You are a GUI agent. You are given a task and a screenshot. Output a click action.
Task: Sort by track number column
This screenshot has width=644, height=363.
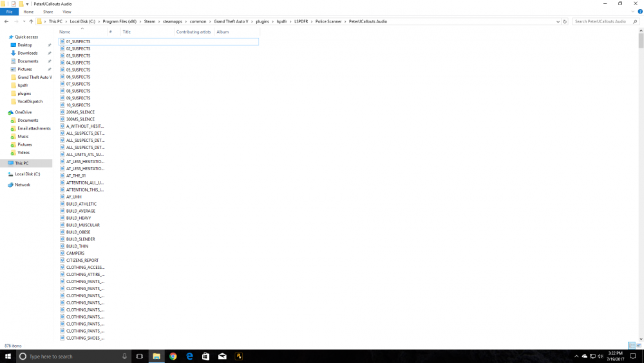tap(113, 32)
